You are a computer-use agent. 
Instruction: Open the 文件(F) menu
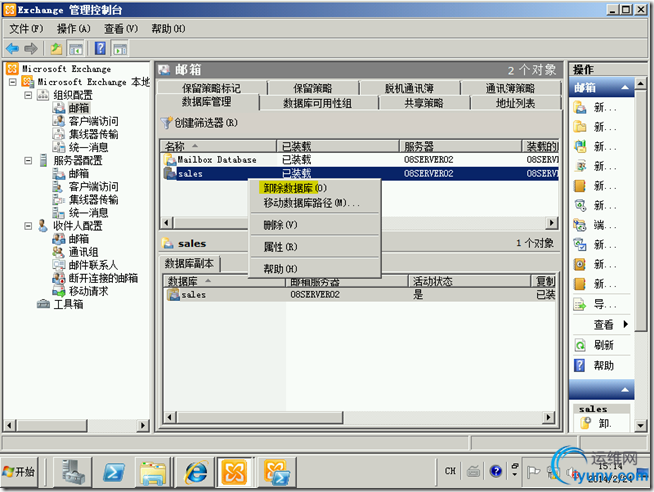(26, 29)
